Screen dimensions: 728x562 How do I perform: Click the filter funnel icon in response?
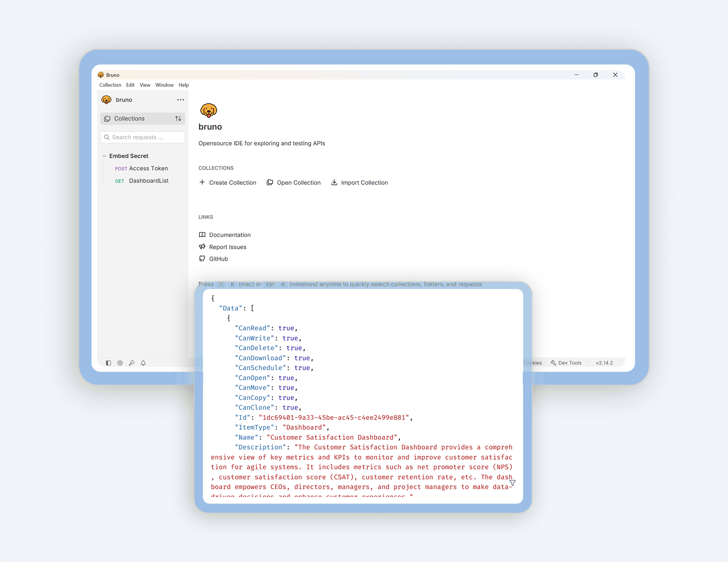click(512, 483)
